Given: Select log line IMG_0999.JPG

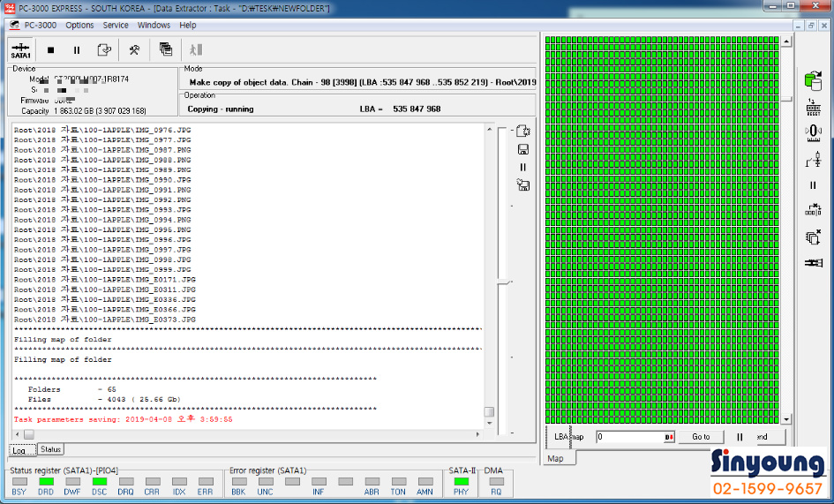Looking at the screenshot, I should [x=102, y=270].
